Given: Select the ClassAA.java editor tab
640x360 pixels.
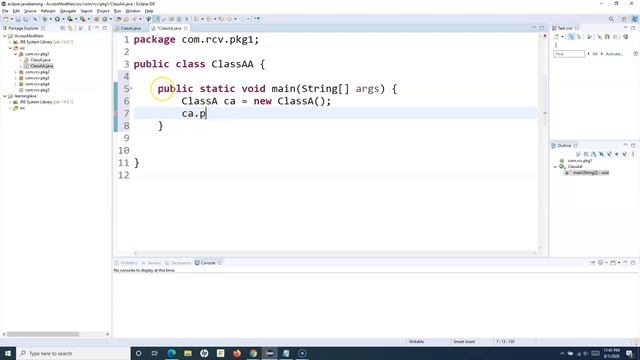Looking at the screenshot, I should 169,28.
